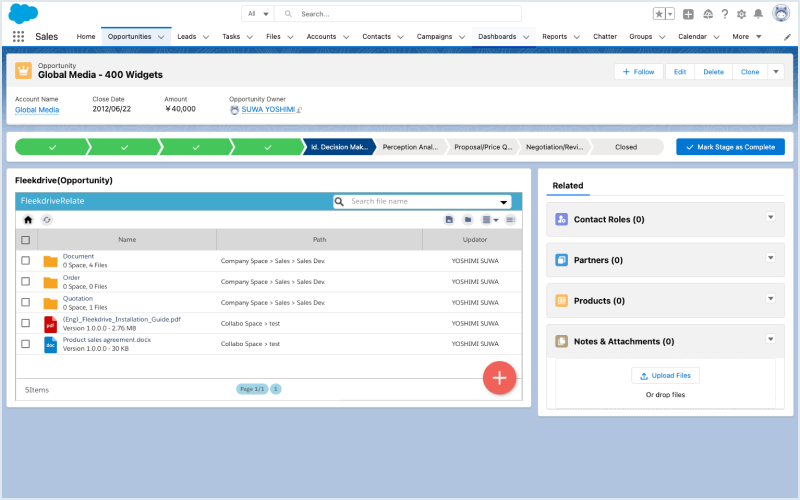800x500 pixels.
Task: Open the Trailhead guidance icon
Action: click(x=708, y=14)
